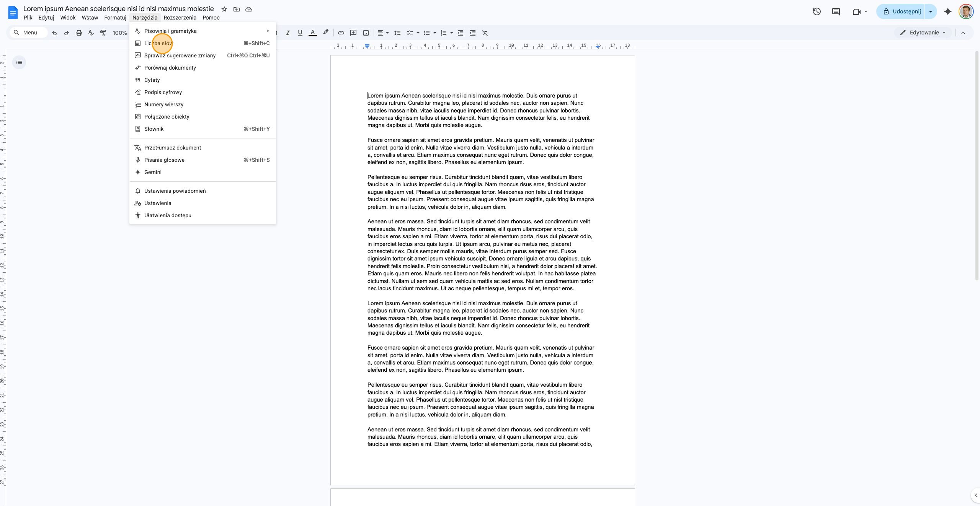Image resolution: width=980 pixels, height=506 pixels.
Task: Click the Menu search box
Action: (x=28, y=33)
